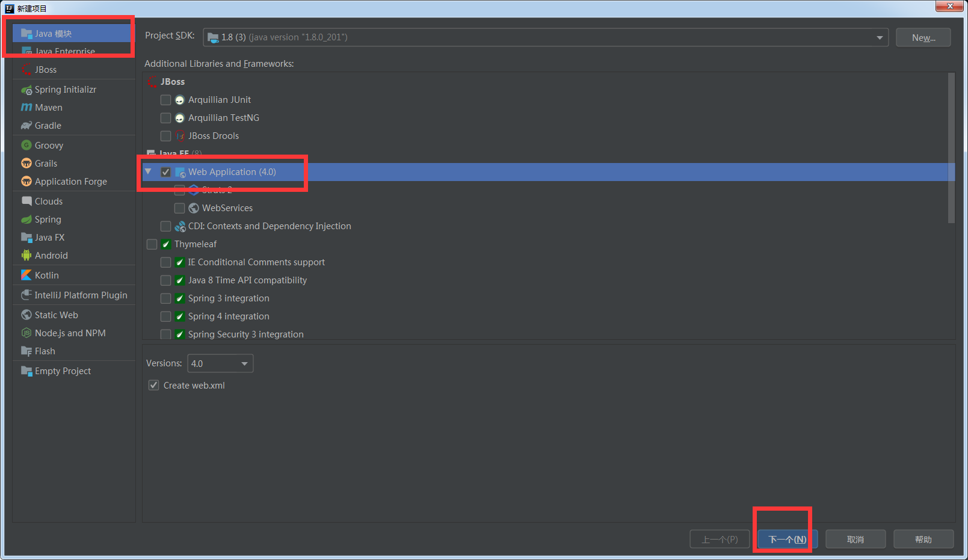Image resolution: width=968 pixels, height=560 pixels.
Task: Enable the Arquillian JUnit checkbox
Action: coord(165,100)
